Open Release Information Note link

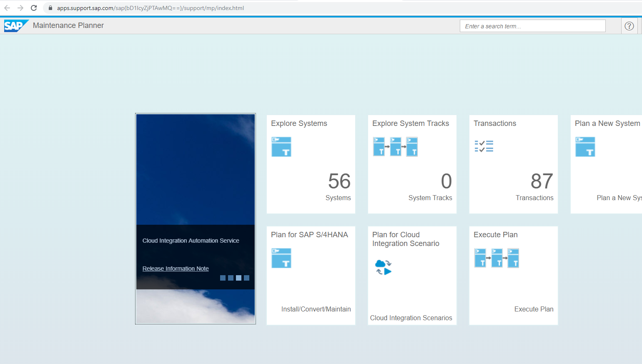(176, 269)
